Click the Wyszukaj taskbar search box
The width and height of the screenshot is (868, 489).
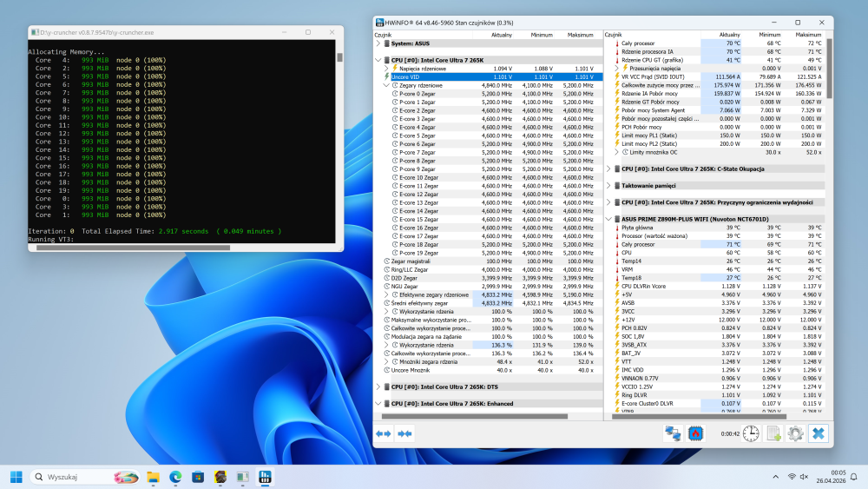point(85,477)
